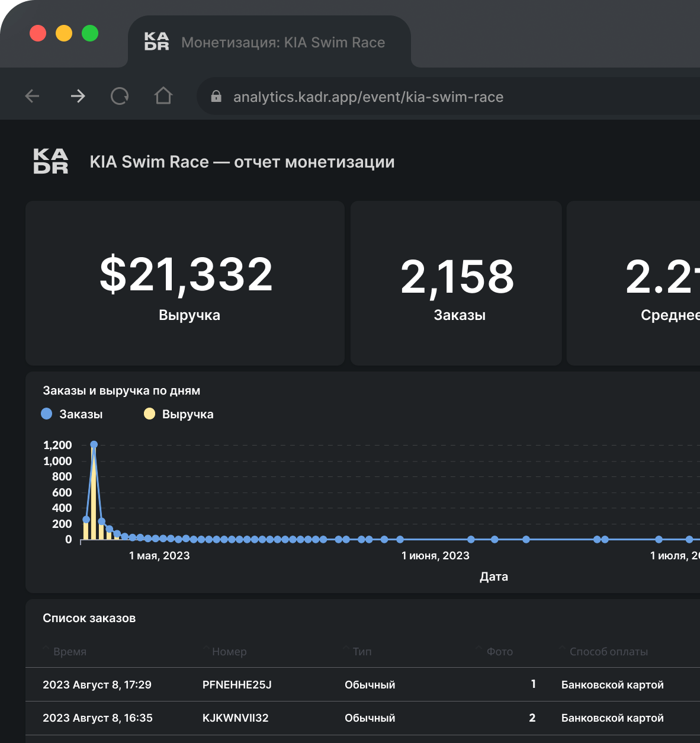This screenshot has width=700, height=743.
Task: Click the browser back arrow
Action: (x=33, y=96)
